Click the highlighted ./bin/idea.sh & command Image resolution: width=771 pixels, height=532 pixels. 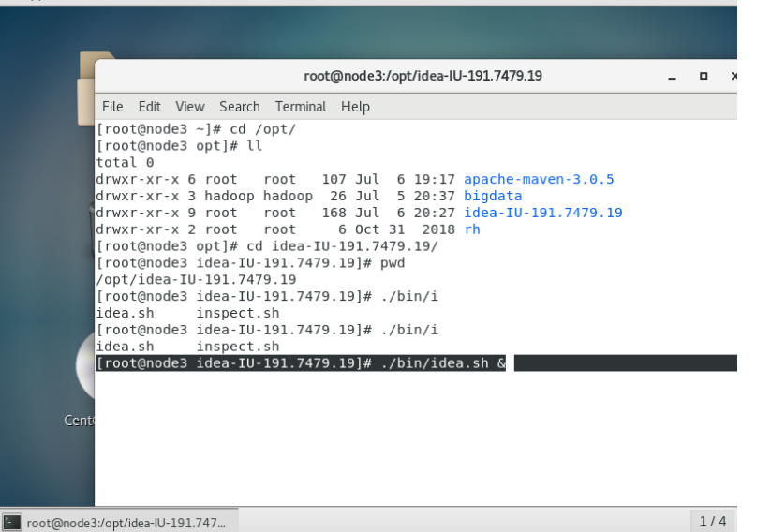(443, 363)
